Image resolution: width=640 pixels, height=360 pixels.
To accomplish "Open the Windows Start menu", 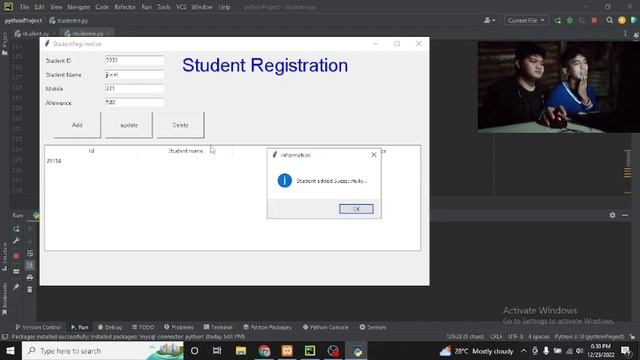I will pos(10,351).
